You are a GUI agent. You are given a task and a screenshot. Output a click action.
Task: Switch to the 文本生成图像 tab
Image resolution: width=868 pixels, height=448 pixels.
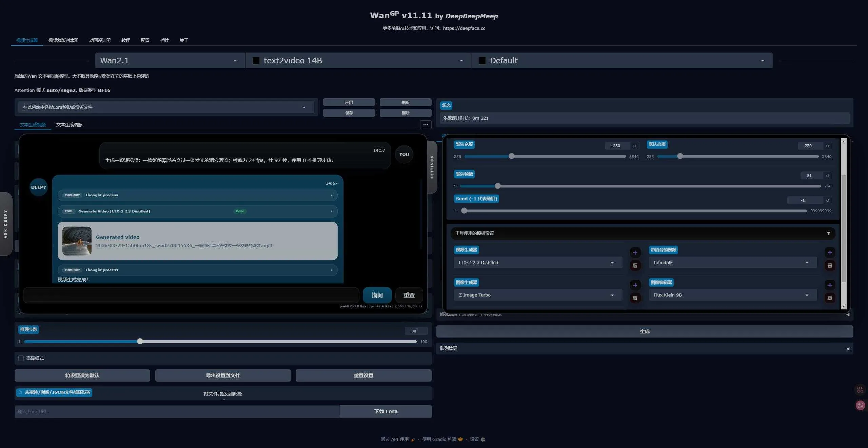click(69, 125)
